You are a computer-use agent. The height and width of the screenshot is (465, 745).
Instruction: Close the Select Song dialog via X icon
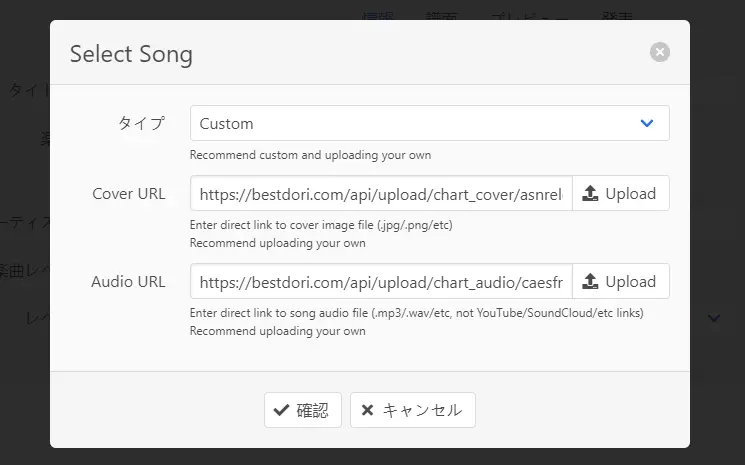pyautogui.click(x=659, y=53)
